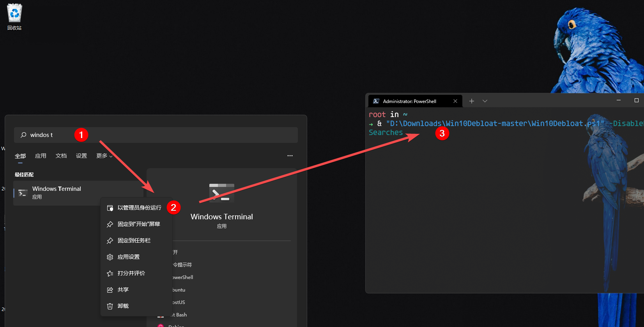The width and height of the screenshot is (644, 327).
Task: Select the Windows Terminal best match result
Action: [x=78, y=193]
